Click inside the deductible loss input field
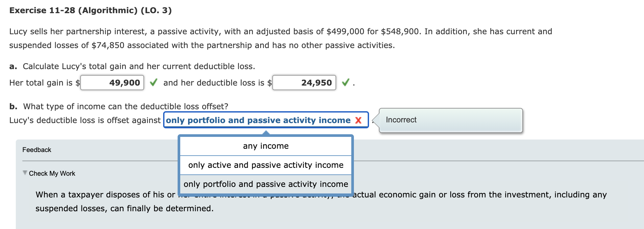The width and height of the screenshot is (644, 229). pyautogui.click(x=304, y=83)
